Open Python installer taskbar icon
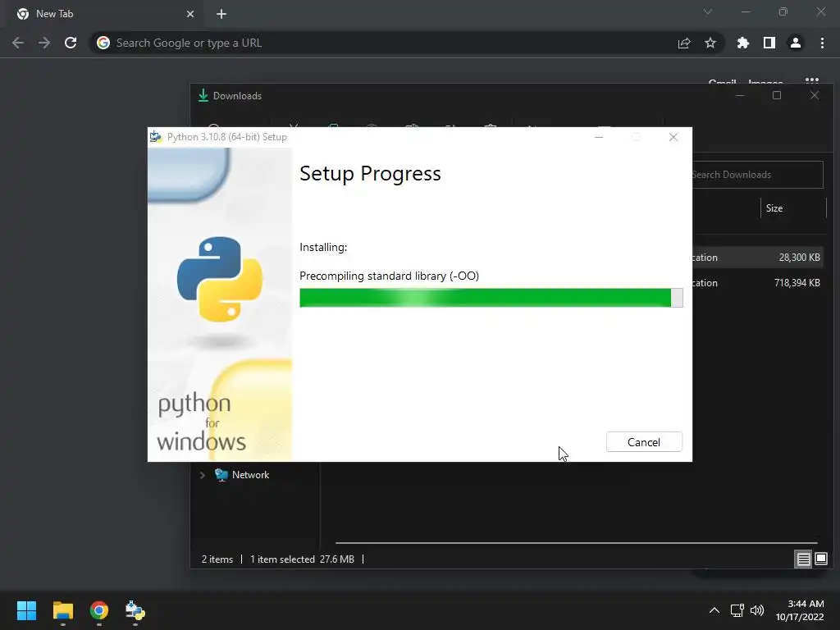Viewport: 840px width, 630px height. (x=135, y=610)
